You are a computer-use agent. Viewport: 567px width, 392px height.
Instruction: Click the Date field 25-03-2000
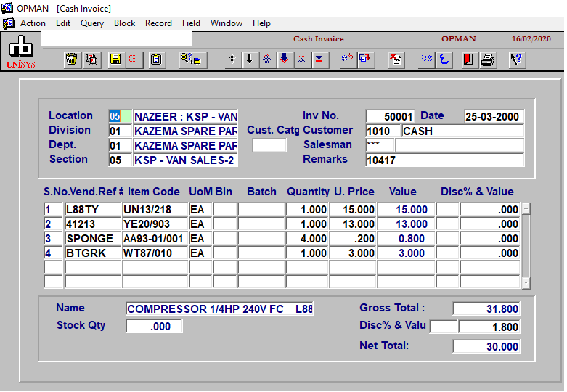pos(494,116)
